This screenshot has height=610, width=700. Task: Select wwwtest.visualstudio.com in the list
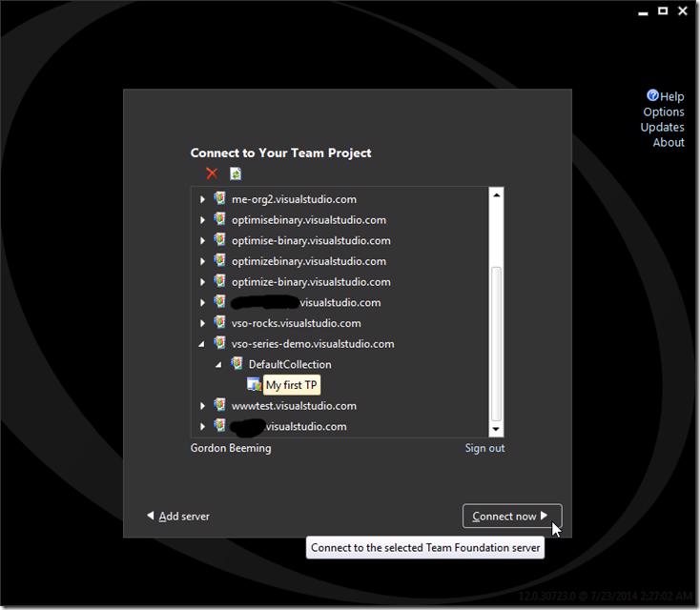coord(294,406)
